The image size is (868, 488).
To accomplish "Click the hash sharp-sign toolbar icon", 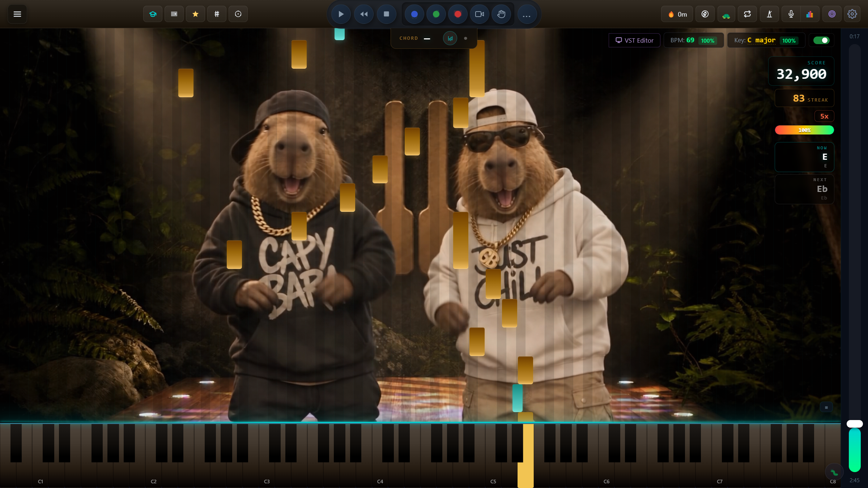I will tap(217, 14).
